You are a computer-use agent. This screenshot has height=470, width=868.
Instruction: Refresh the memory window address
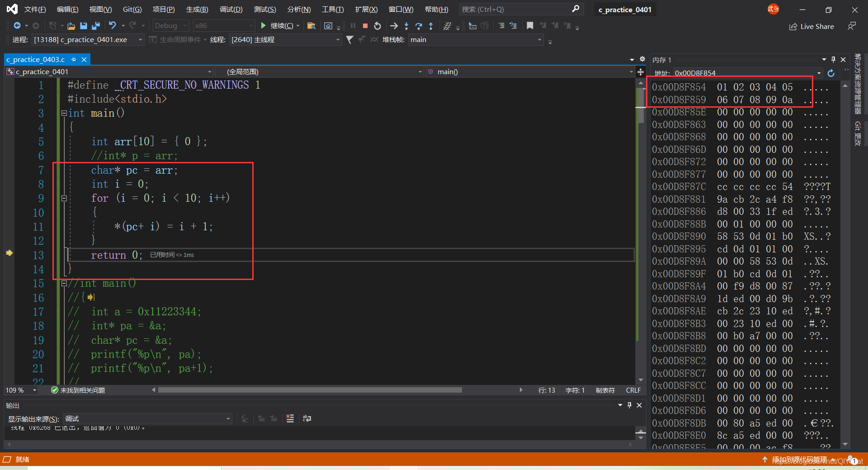pyautogui.click(x=831, y=73)
